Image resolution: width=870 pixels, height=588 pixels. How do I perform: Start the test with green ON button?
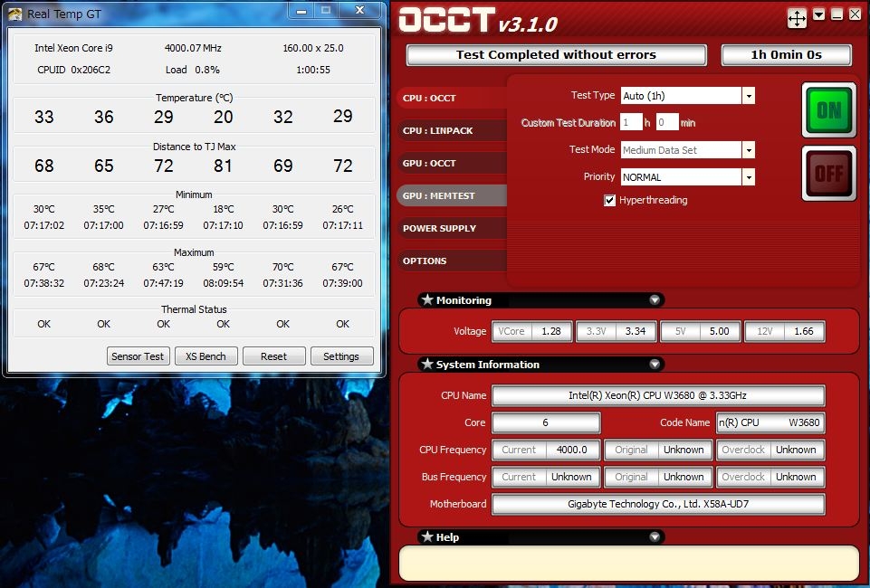[x=829, y=110]
